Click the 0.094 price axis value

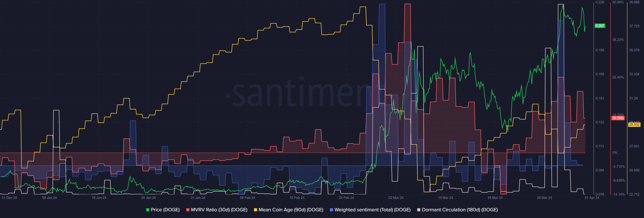click(x=600, y=170)
